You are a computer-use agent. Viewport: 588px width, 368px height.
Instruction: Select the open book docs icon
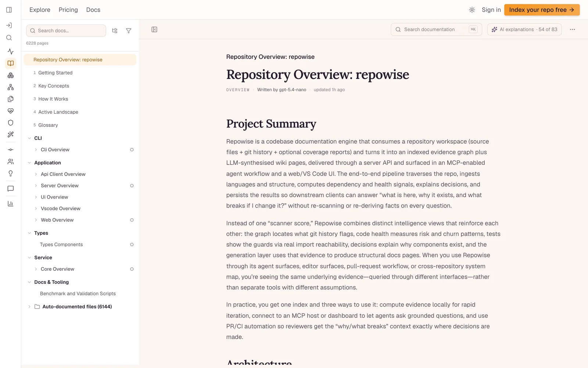coord(11,63)
